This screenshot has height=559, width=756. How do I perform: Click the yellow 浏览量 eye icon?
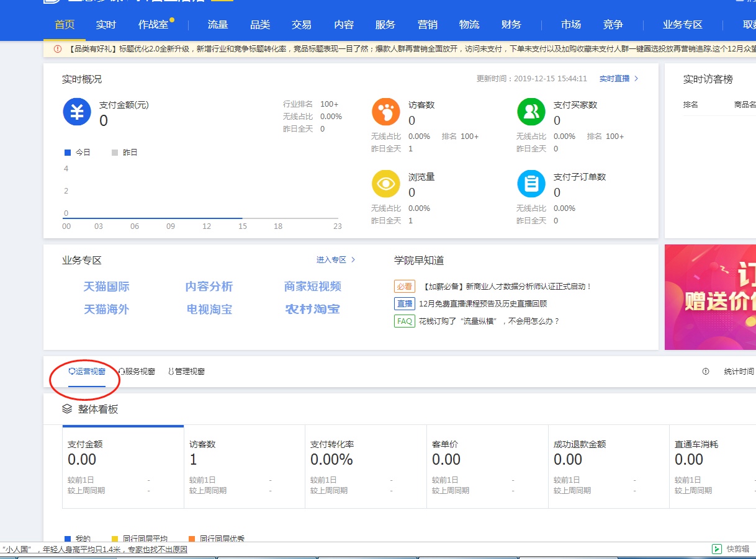385,184
